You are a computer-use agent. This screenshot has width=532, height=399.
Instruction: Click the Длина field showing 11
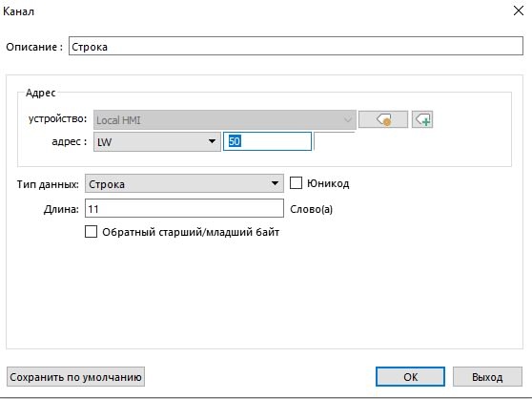(184, 208)
